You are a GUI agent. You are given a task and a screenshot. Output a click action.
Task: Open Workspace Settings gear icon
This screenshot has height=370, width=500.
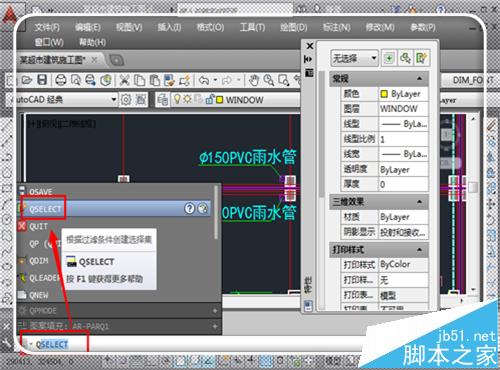(x=126, y=99)
